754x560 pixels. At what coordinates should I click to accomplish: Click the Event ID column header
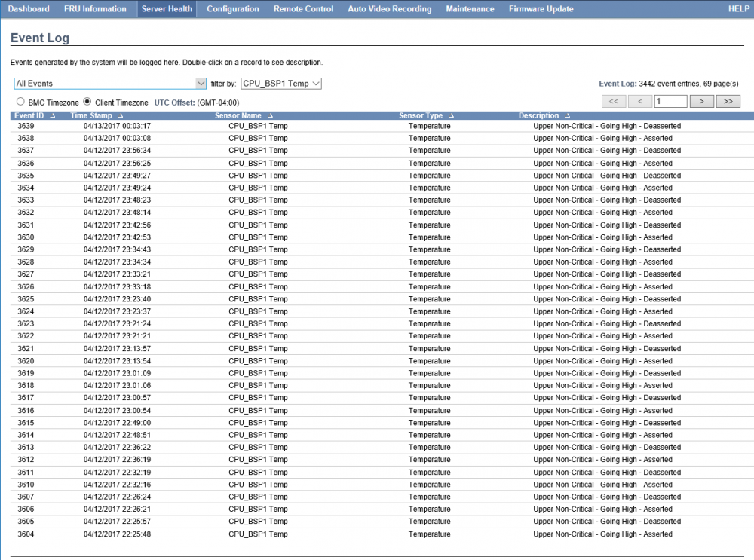[x=29, y=116]
